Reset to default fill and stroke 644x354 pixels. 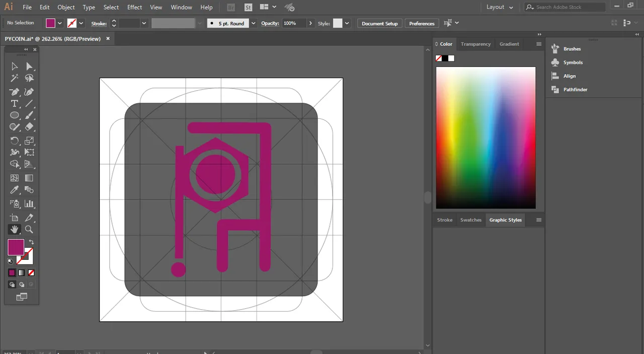pyautogui.click(x=10, y=261)
